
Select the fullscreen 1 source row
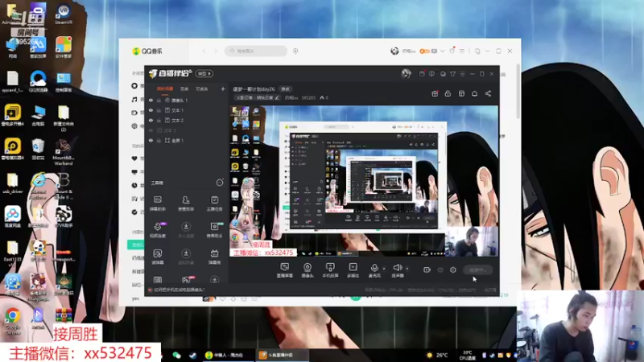click(x=187, y=140)
